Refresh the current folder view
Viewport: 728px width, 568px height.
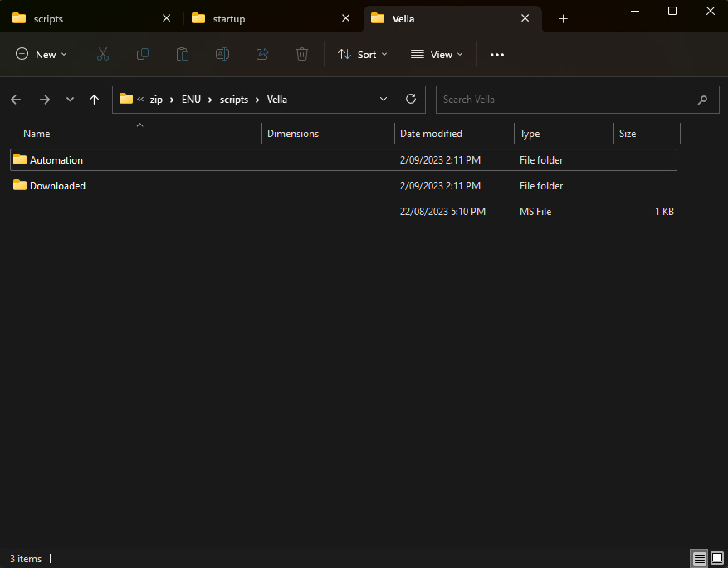[x=410, y=99]
